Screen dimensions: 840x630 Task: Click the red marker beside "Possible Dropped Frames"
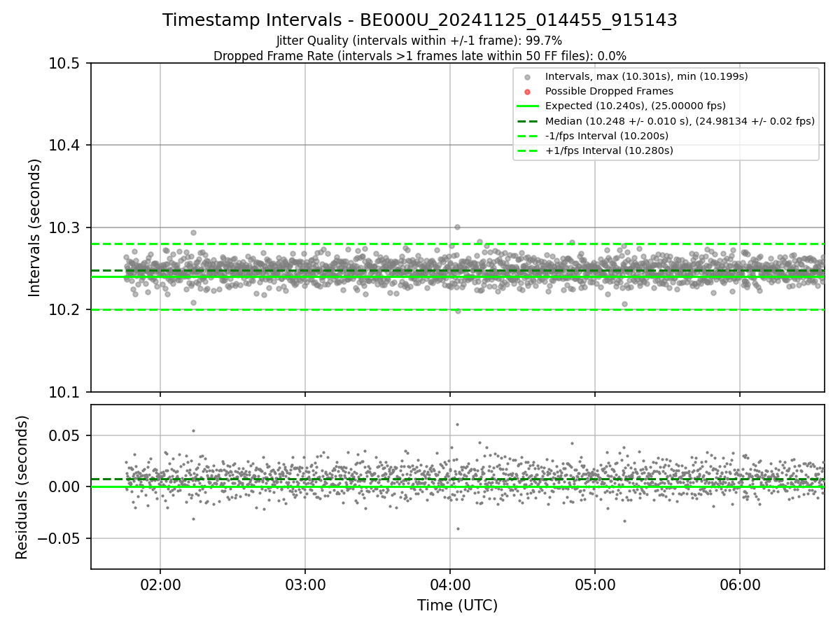528,92
